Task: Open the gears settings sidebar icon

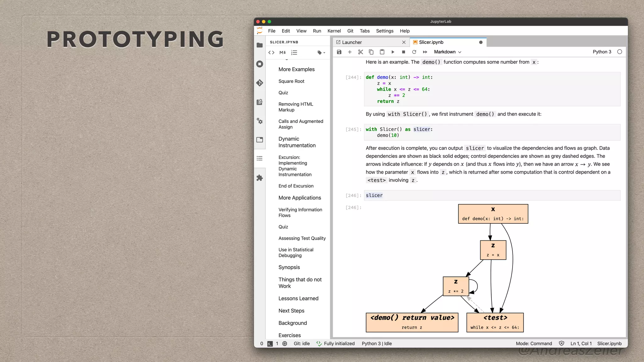Action: point(259,121)
